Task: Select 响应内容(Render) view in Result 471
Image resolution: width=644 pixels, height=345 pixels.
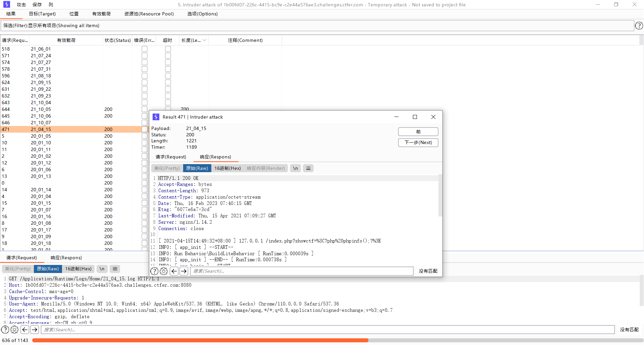Action: pyautogui.click(x=266, y=168)
